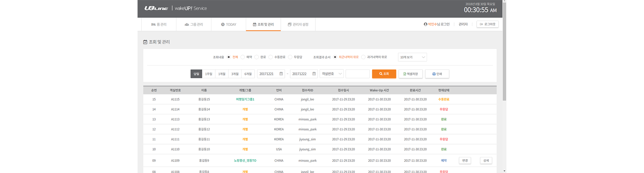Click the 객실번호 column header

pos(175,90)
